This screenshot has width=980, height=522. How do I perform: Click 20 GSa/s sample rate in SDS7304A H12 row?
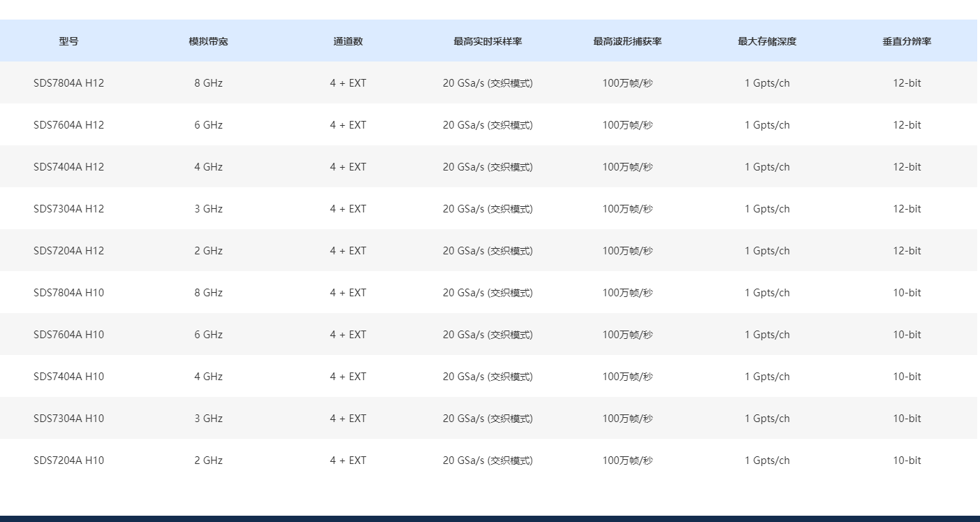pos(488,209)
